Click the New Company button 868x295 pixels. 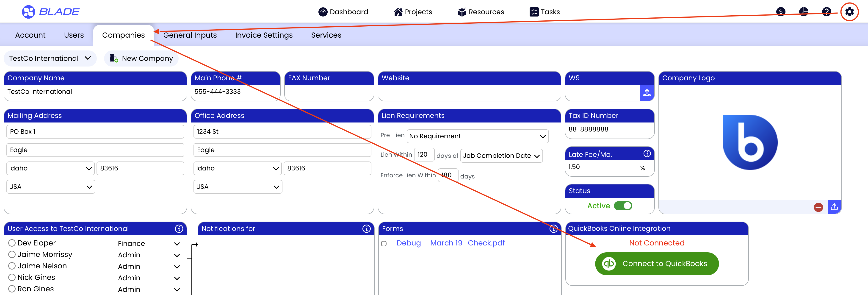tap(141, 58)
